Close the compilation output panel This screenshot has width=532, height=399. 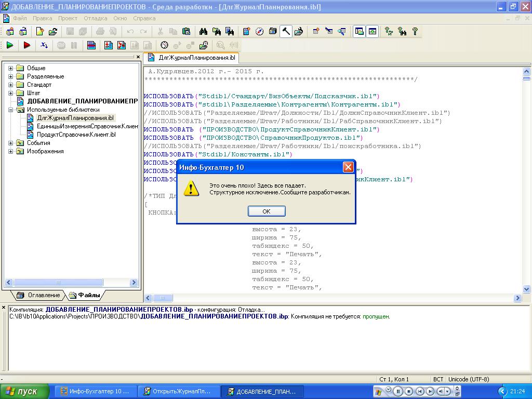point(4,308)
